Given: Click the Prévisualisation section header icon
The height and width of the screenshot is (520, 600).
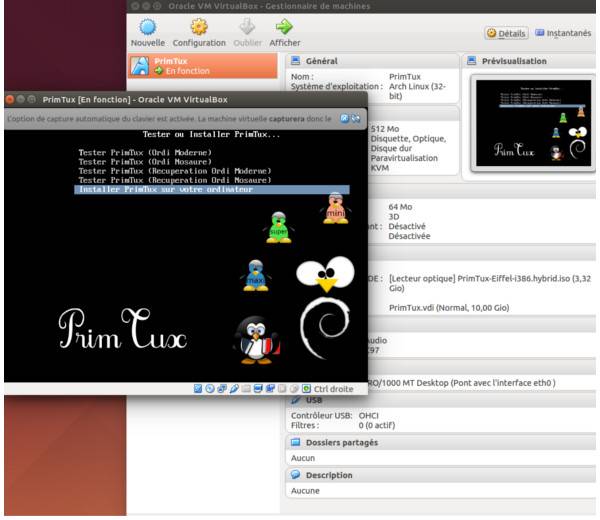Looking at the screenshot, I should [x=472, y=60].
